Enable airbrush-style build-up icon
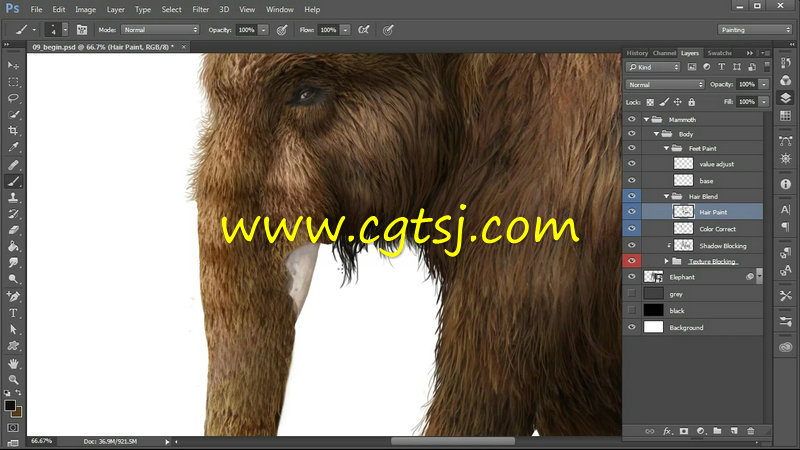This screenshot has width=800, height=450. (363, 30)
